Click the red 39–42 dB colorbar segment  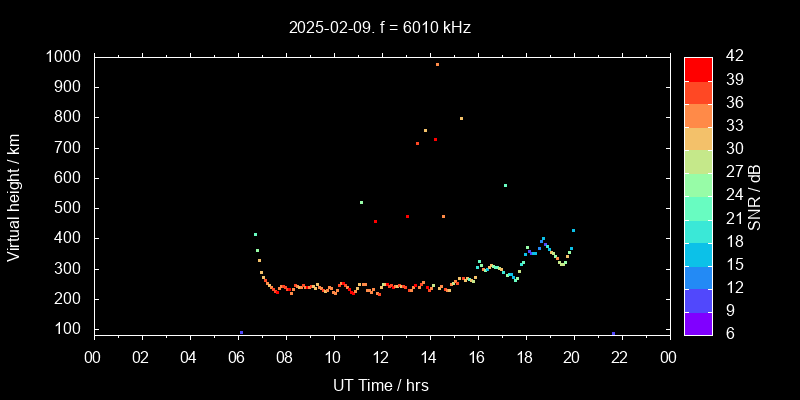coord(698,68)
